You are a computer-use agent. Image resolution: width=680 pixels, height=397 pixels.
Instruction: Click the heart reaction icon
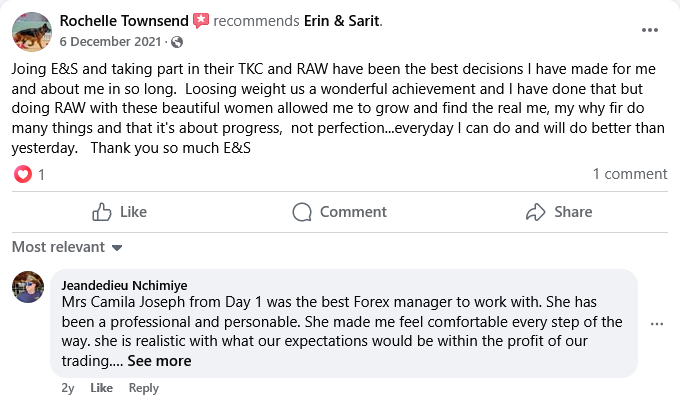[23, 174]
